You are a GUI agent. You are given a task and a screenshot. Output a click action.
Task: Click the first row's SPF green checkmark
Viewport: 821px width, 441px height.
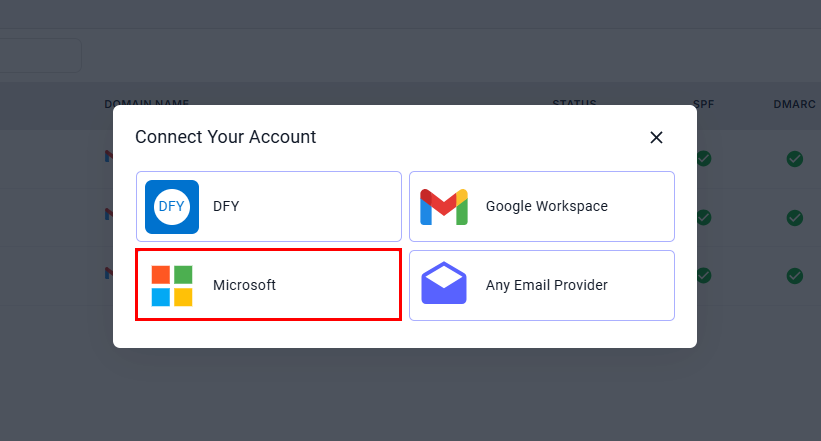tap(704, 158)
